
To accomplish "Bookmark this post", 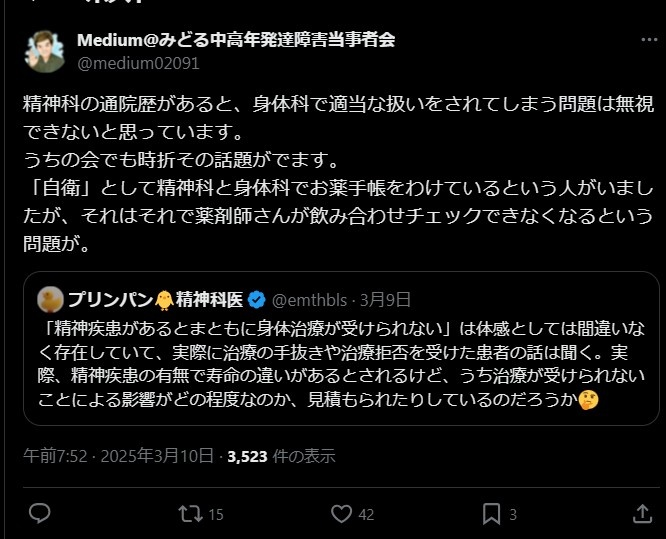I will (492, 514).
